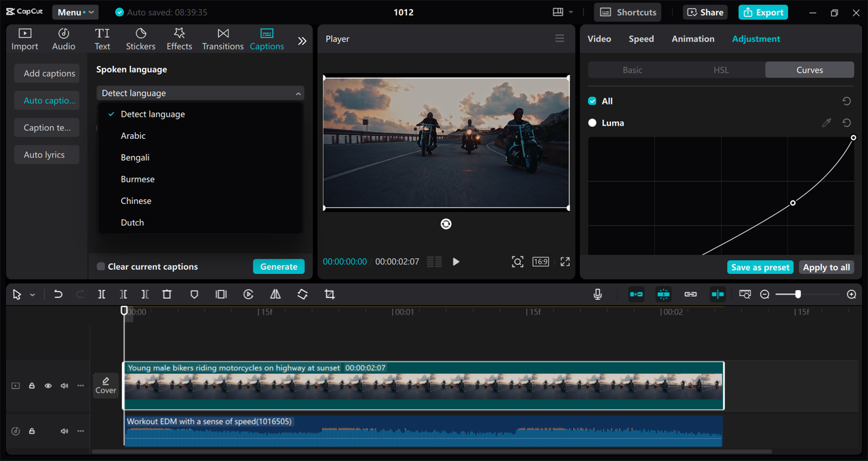The image size is (868, 461).
Task: Click Generate captions button
Action: point(279,266)
